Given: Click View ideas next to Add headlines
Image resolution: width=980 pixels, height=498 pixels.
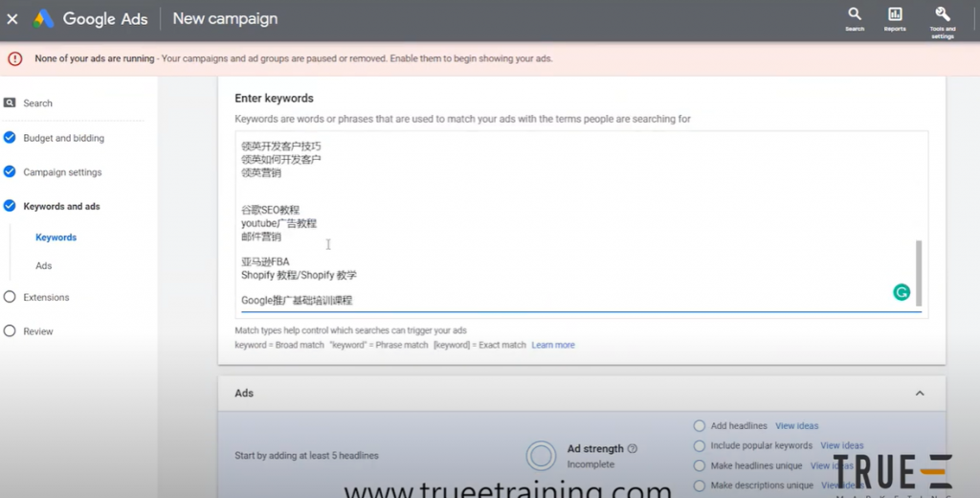Looking at the screenshot, I should point(796,426).
